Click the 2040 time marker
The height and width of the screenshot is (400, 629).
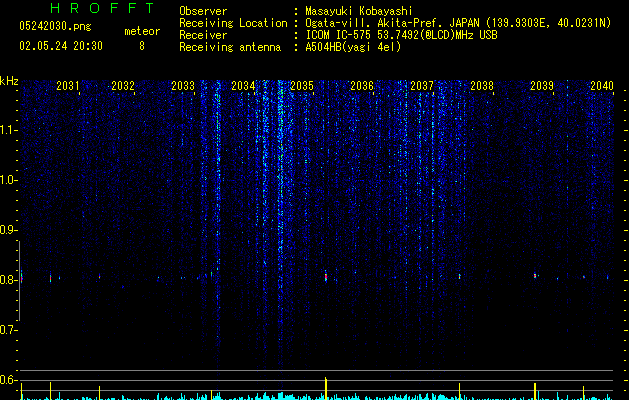coord(602,86)
